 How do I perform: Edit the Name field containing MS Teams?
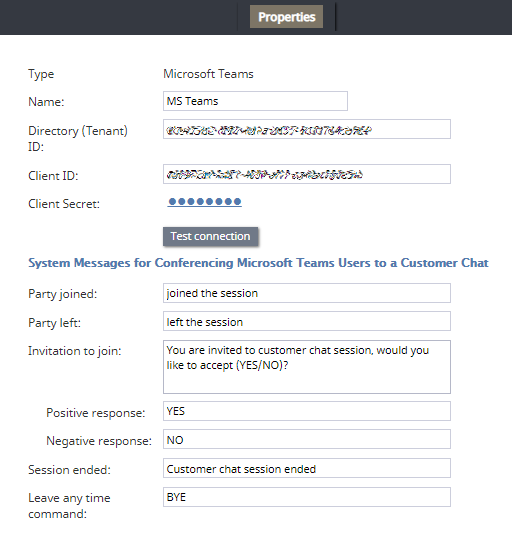click(x=255, y=101)
